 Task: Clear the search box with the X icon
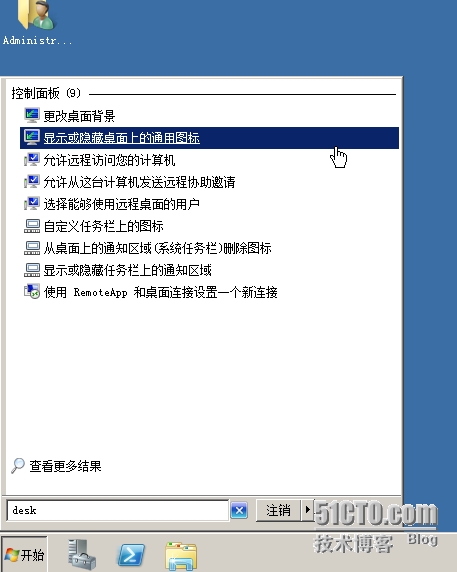point(239,510)
